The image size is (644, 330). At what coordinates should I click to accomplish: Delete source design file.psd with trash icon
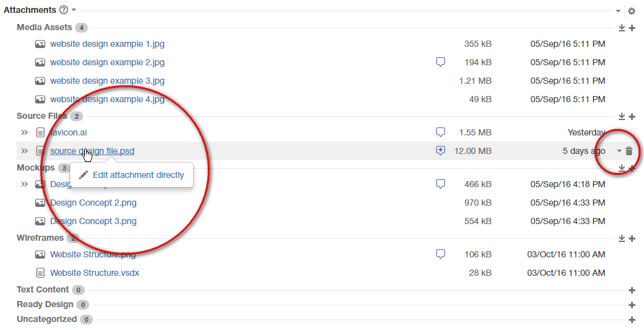point(629,151)
